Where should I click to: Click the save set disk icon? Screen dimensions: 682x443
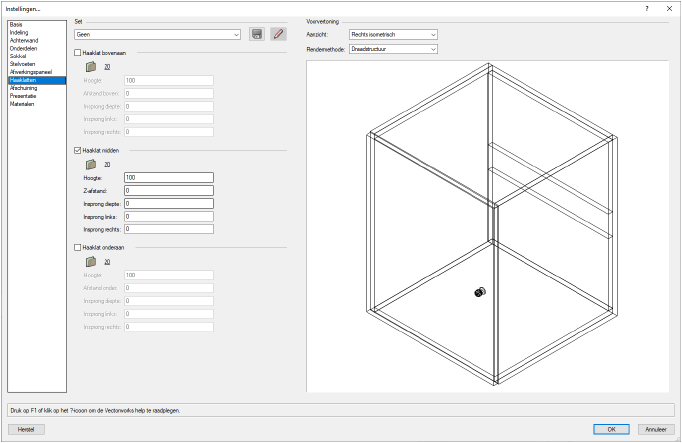[x=257, y=34]
